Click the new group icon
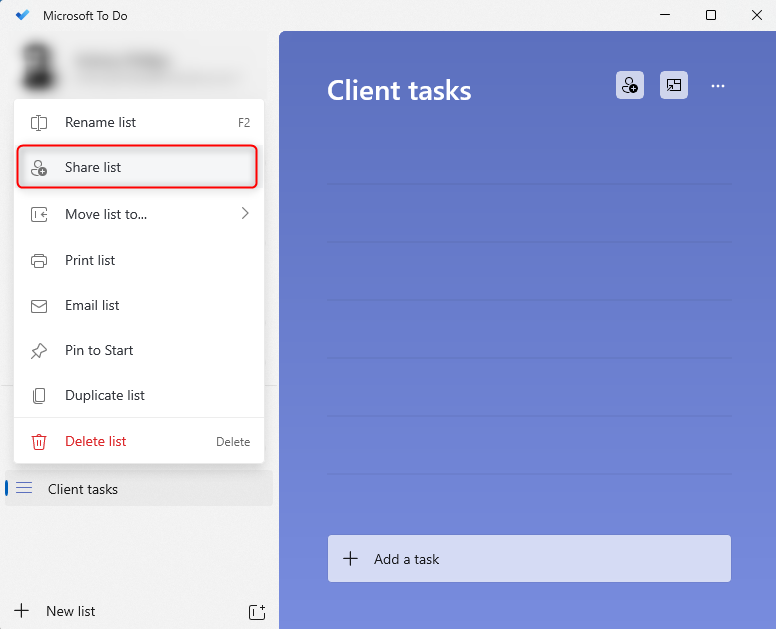 coord(256,611)
